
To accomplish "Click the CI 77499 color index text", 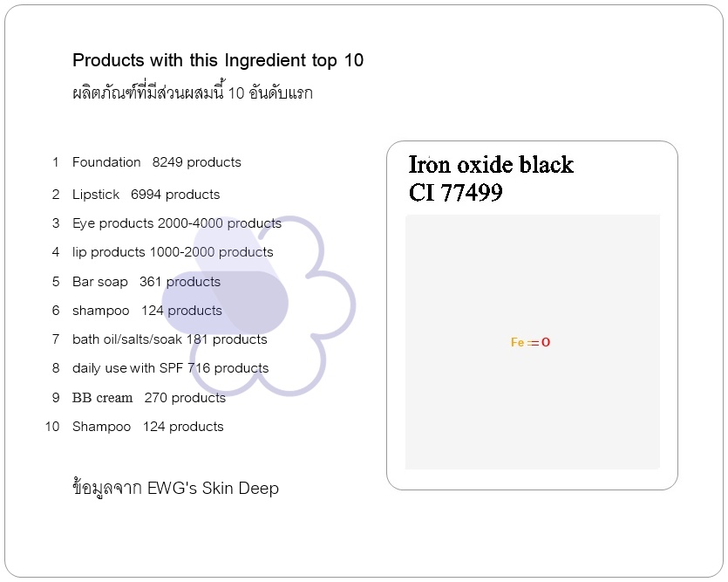I will point(455,193).
